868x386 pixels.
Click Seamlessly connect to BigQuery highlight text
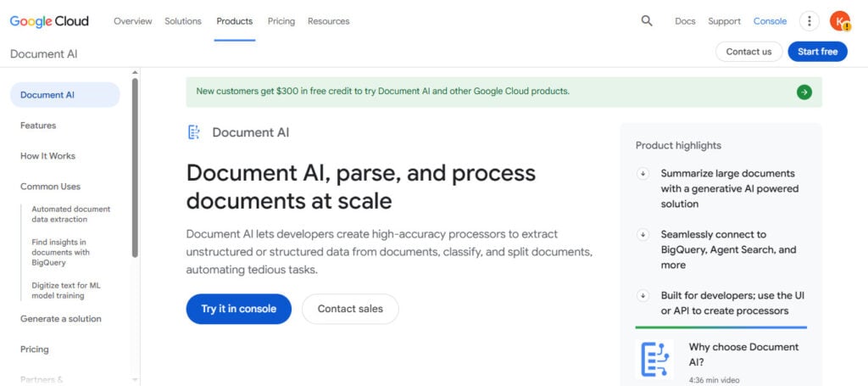click(x=728, y=249)
